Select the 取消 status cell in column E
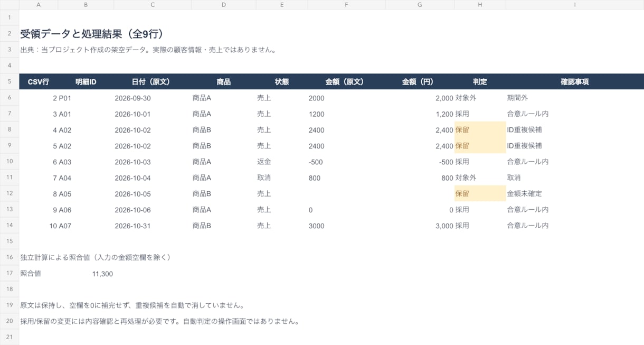 [282, 178]
